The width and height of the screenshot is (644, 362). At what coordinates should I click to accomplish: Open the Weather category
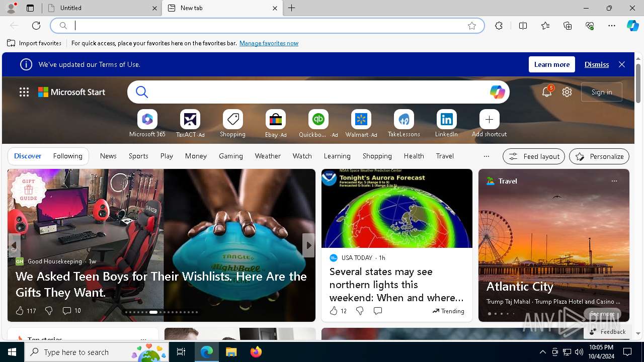268,156
